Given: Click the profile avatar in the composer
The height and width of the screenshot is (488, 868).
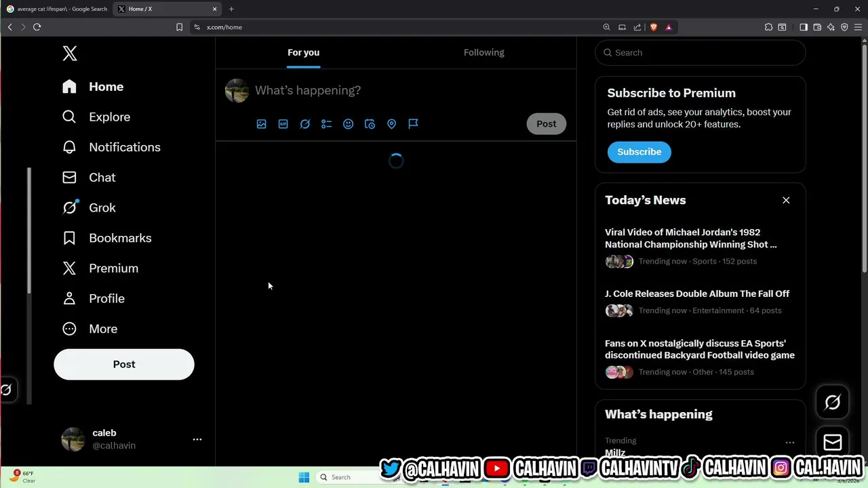Looking at the screenshot, I should click(x=237, y=91).
